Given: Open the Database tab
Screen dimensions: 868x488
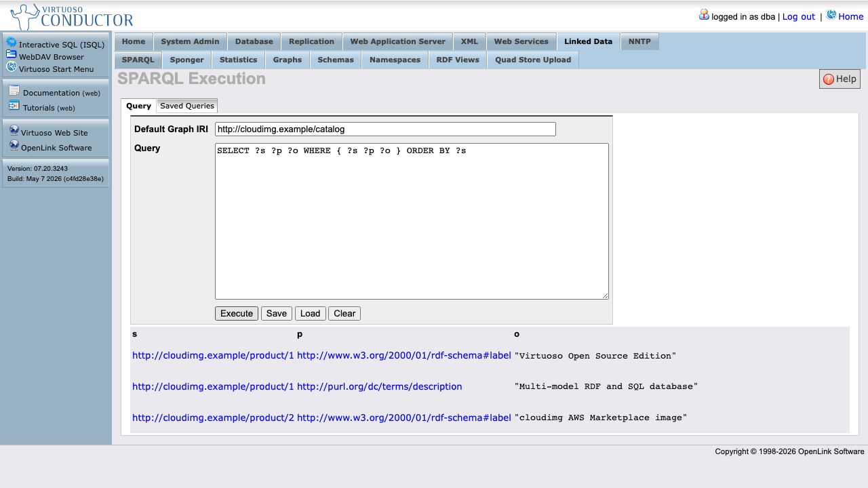Looking at the screenshot, I should point(254,41).
